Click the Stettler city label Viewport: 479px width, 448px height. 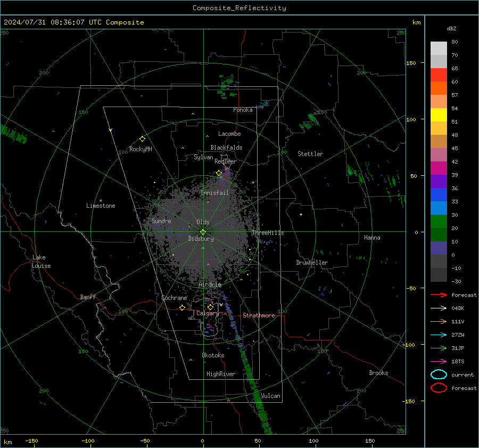click(x=310, y=154)
